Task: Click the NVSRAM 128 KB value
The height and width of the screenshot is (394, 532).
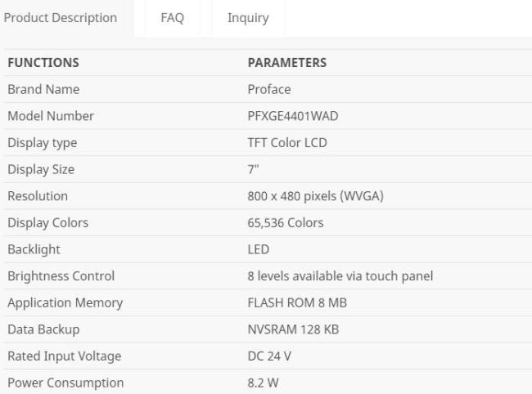Action: pos(293,329)
